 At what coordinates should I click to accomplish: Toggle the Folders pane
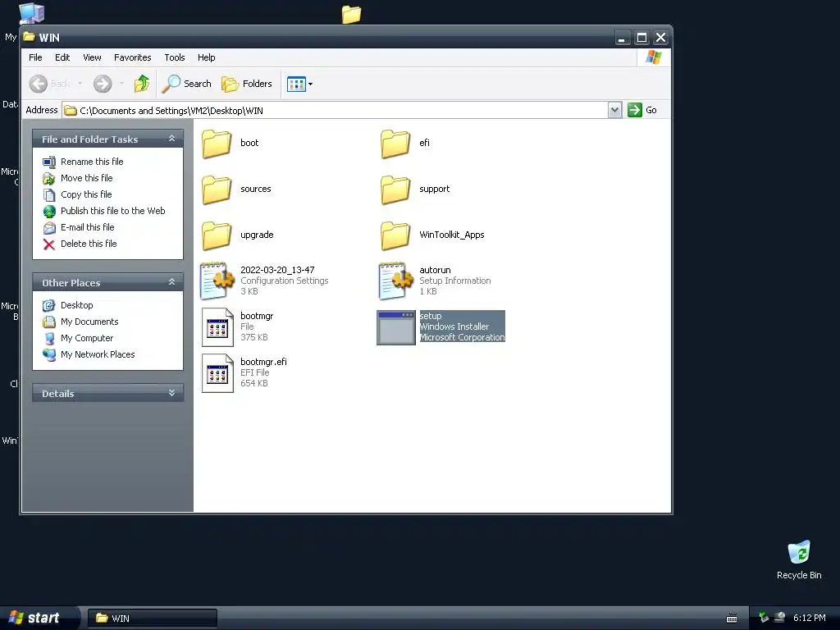pyautogui.click(x=247, y=84)
